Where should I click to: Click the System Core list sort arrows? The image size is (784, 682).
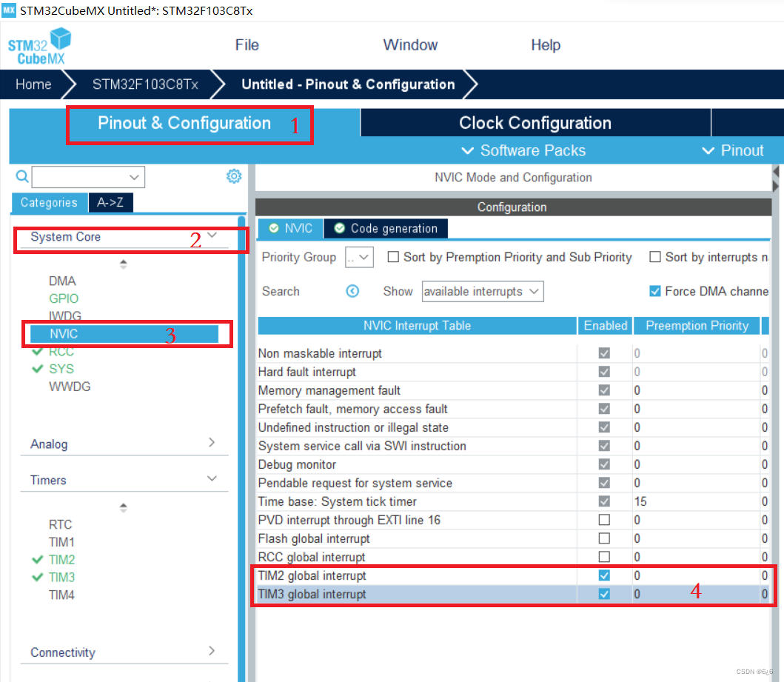click(124, 264)
